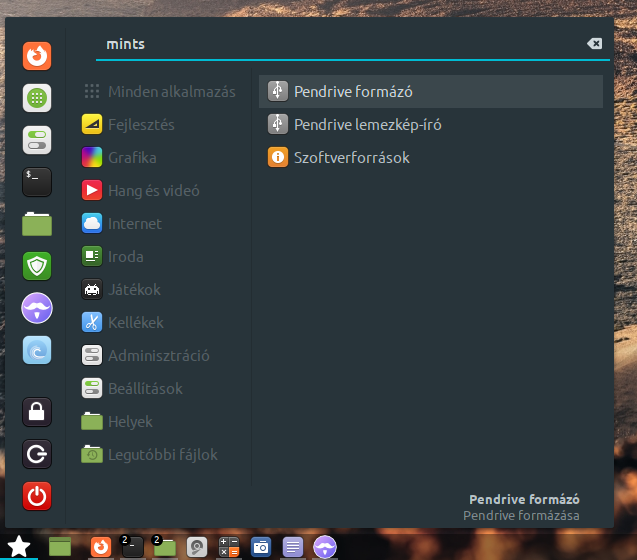Select Minden alkalmazás category
Viewport: 637px width, 560px height.
coord(160,91)
